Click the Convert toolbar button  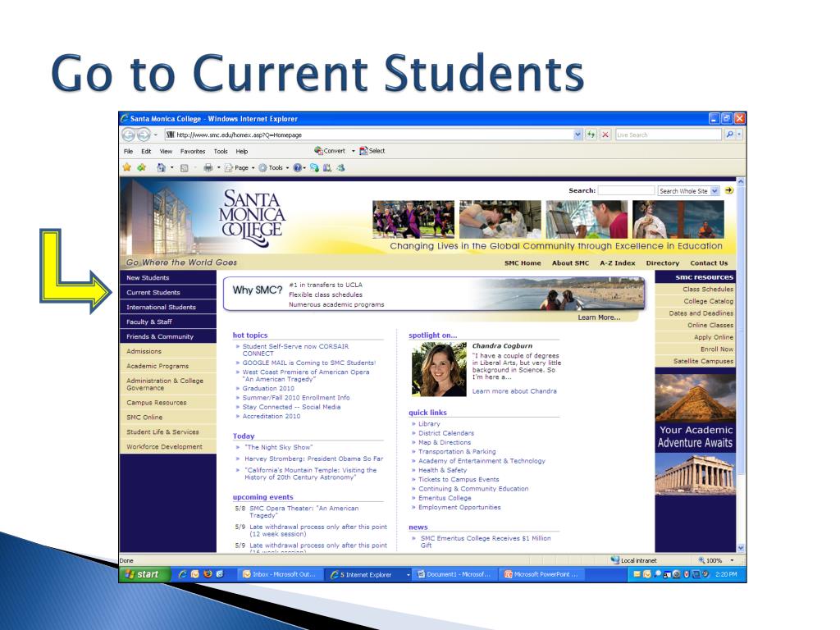click(330, 151)
